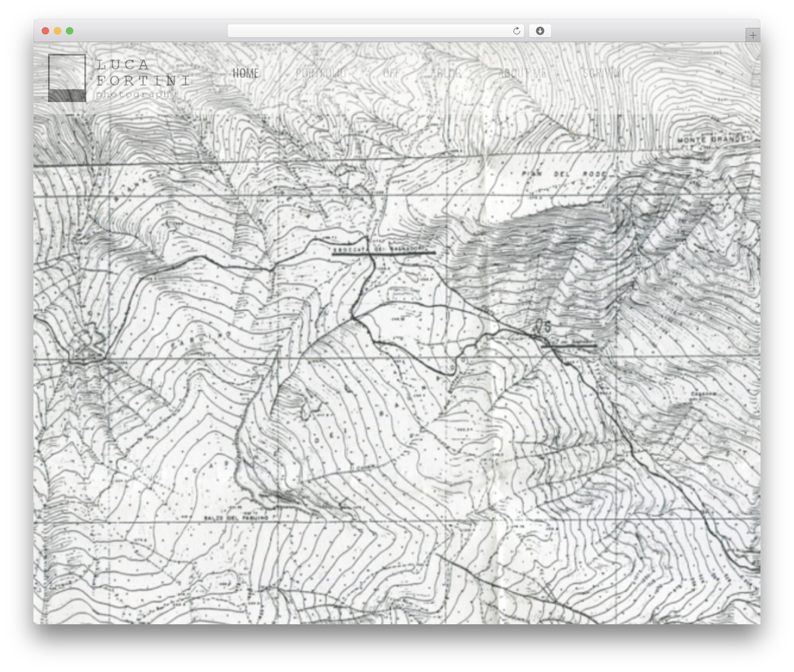
Task: Open the HOME menu item
Action: point(246,73)
